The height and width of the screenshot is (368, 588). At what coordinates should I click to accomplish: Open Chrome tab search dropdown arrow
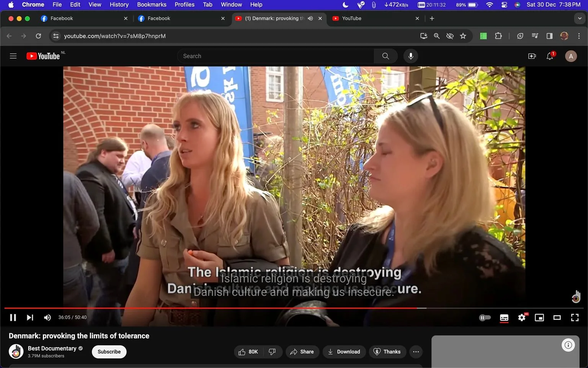[580, 18]
